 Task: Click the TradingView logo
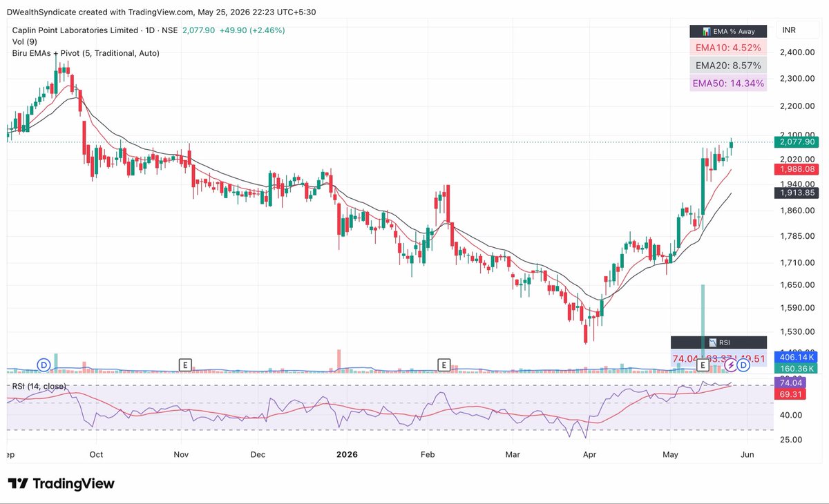pos(61,483)
